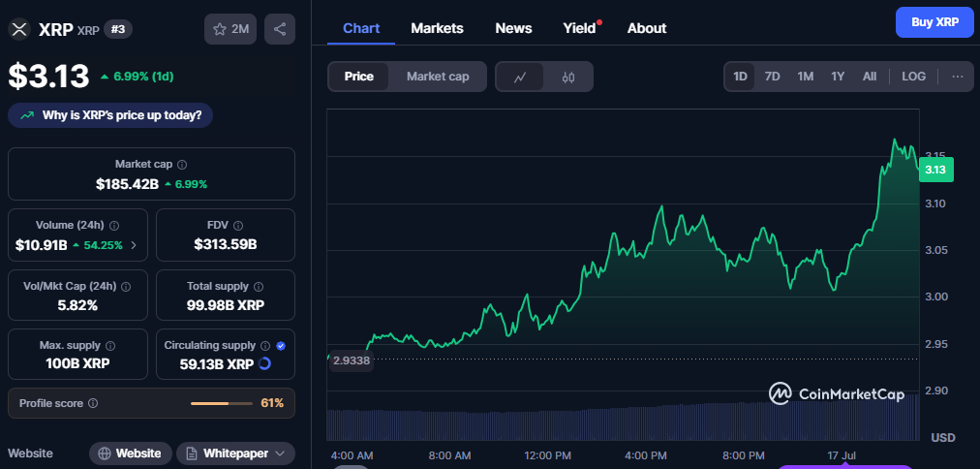The image size is (980, 469).
Task: Set chart range to 1Y
Action: pyautogui.click(x=838, y=77)
